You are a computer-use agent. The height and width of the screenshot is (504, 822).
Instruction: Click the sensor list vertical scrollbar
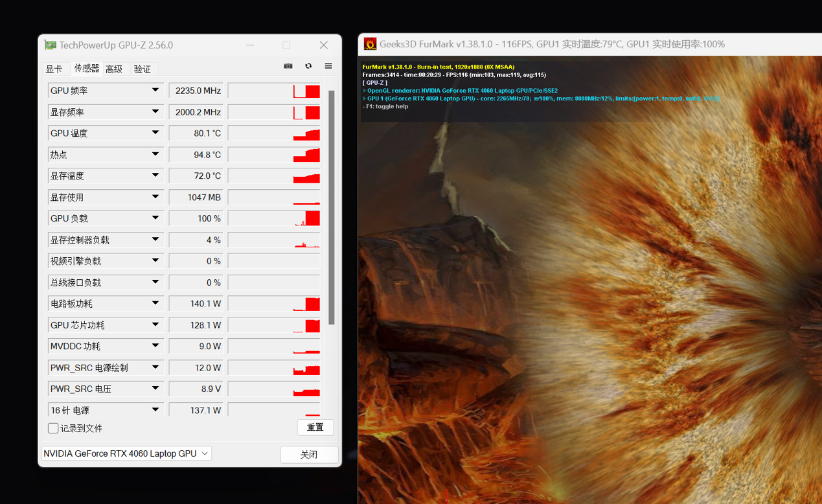[332, 207]
